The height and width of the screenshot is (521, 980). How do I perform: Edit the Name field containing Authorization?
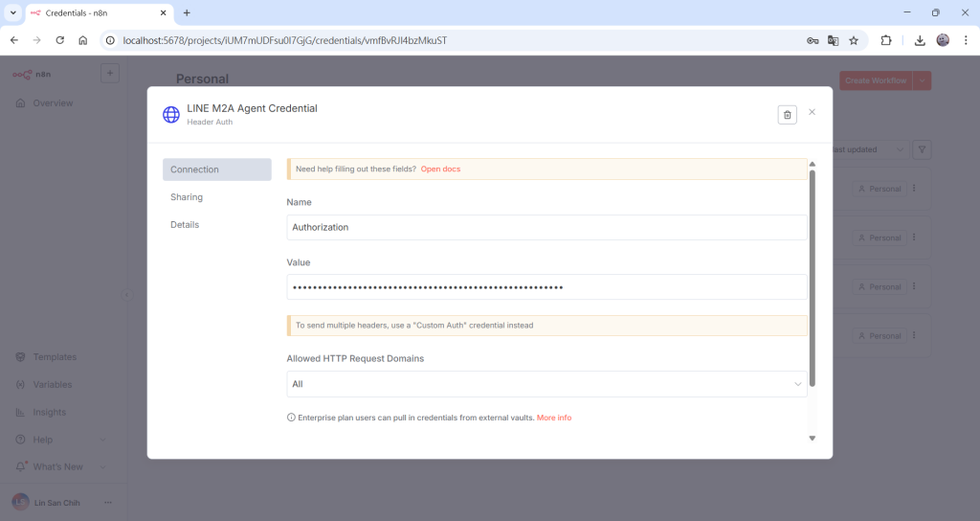[x=546, y=227]
